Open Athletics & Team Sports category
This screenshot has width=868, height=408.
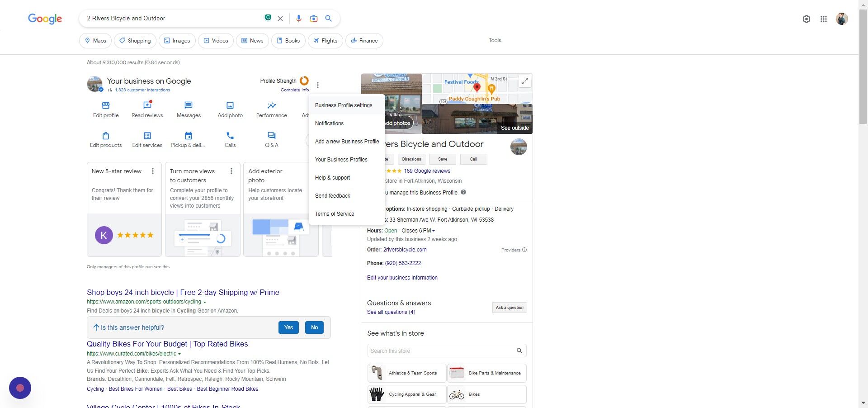(x=407, y=373)
